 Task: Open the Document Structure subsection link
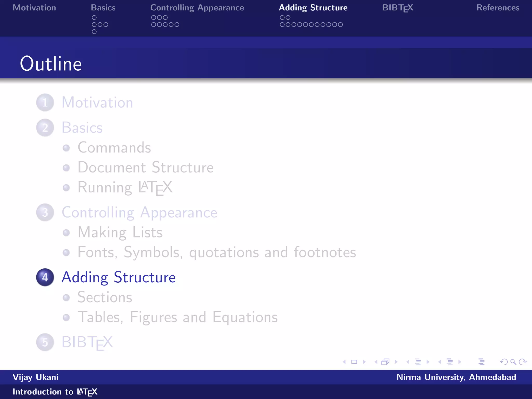point(146,167)
